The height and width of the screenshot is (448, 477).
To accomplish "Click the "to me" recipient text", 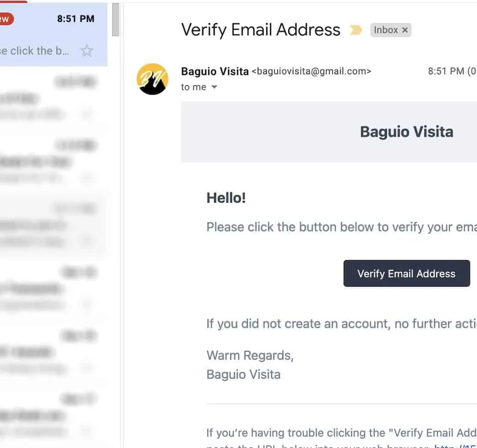I will coord(193,87).
